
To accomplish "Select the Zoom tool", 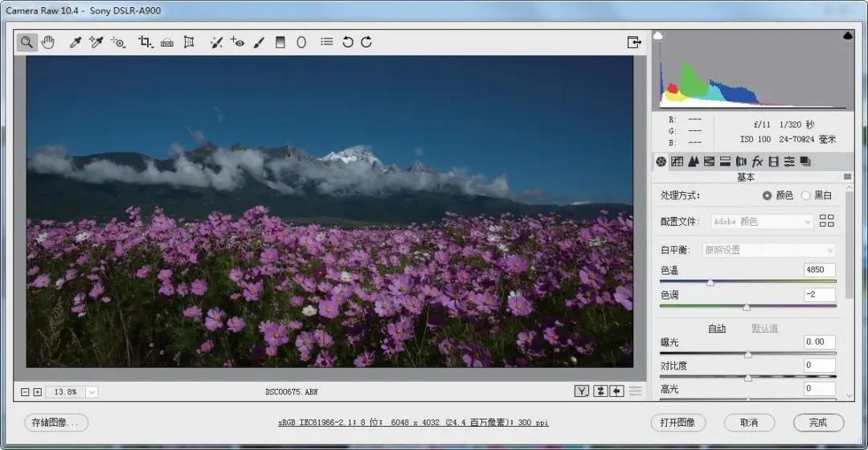I will click(27, 42).
